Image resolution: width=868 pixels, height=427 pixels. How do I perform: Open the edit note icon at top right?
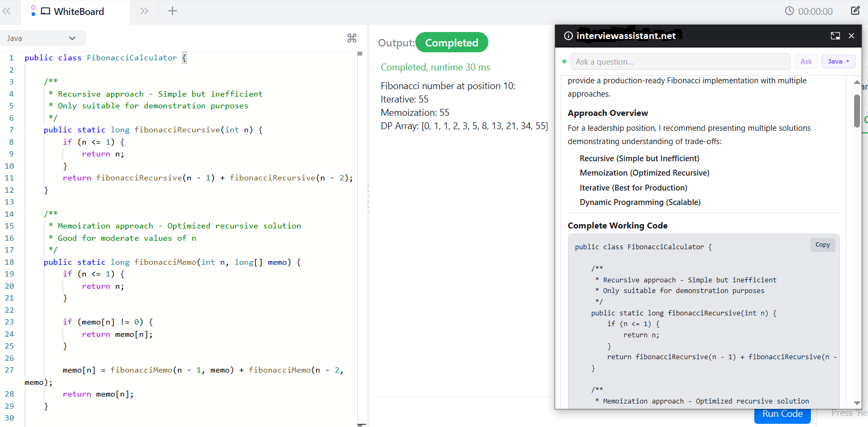(855, 11)
